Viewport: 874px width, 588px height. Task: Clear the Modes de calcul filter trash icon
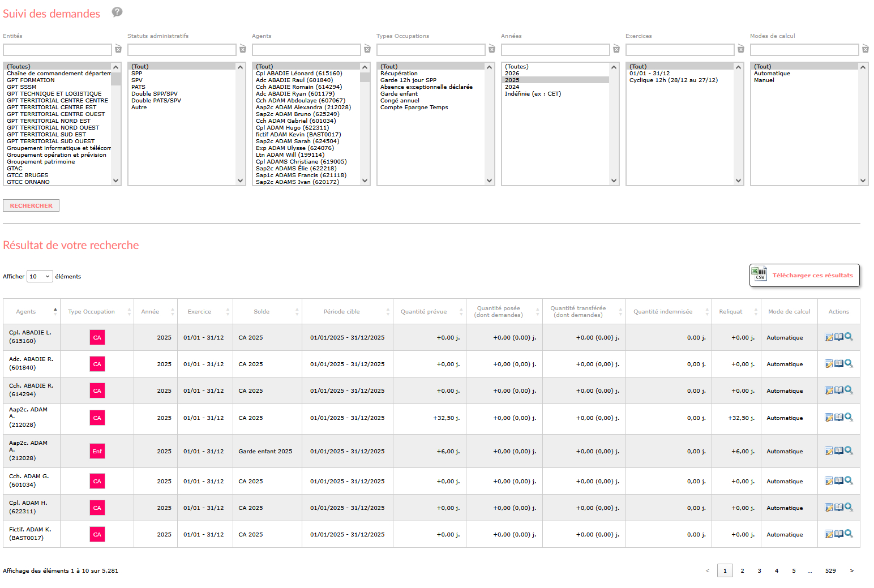[x=866, y=49]
